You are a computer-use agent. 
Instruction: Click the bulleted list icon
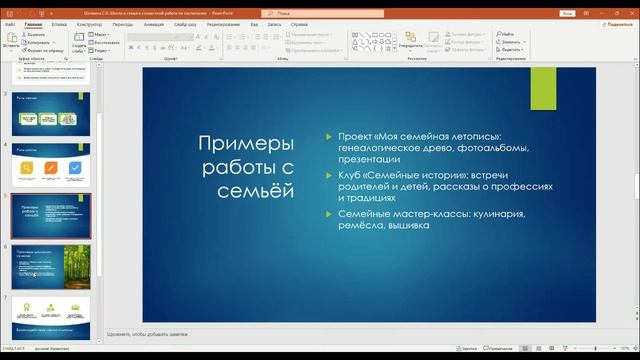229,37
